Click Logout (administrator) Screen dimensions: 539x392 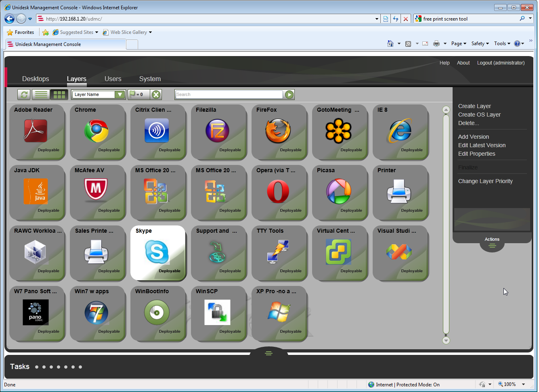pyautogui.click(x=501, y=63)
